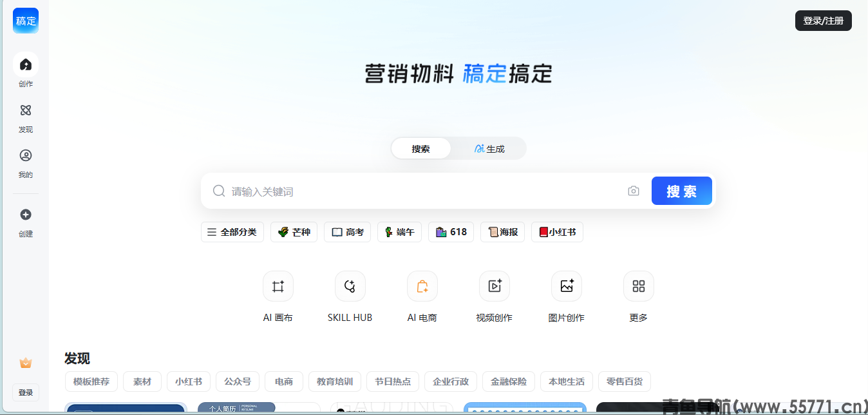
Task: Select the 金融保险 discover tab
Action: (509, 381)
